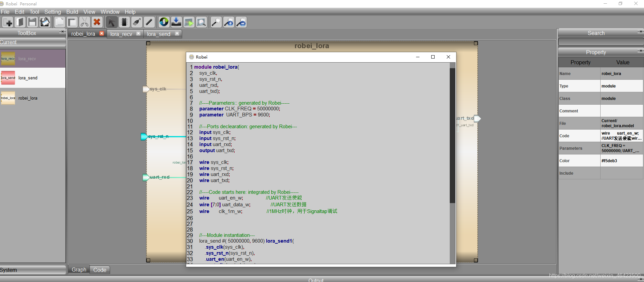
Task: Maximize the Robei code window
Action: click(x=433, y=57)
